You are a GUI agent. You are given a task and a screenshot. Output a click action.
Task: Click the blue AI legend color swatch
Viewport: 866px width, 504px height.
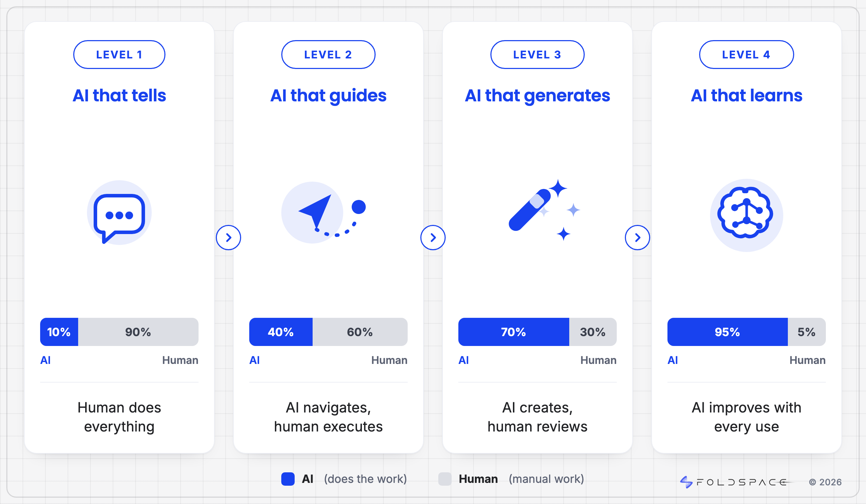288,479
